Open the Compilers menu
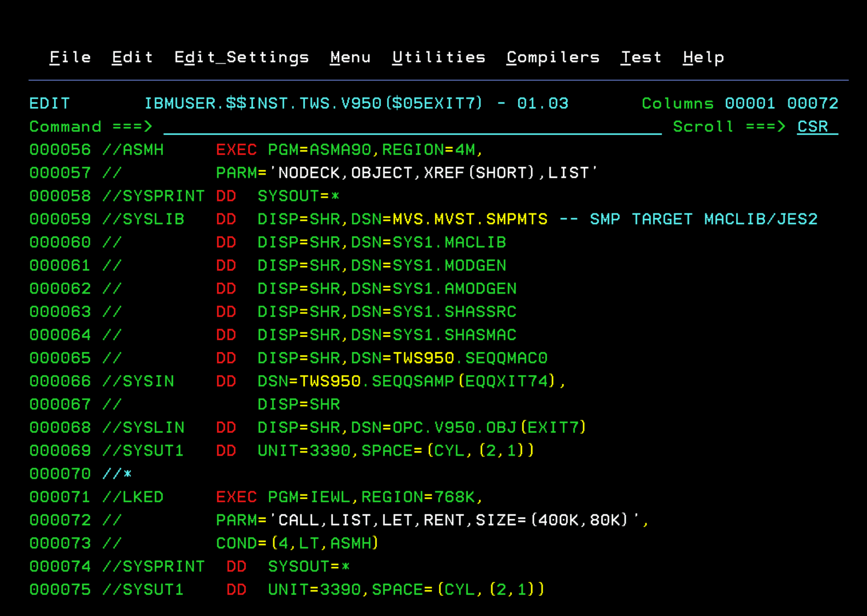The height and width of the screenshot is (616, 867). (553, 57)
